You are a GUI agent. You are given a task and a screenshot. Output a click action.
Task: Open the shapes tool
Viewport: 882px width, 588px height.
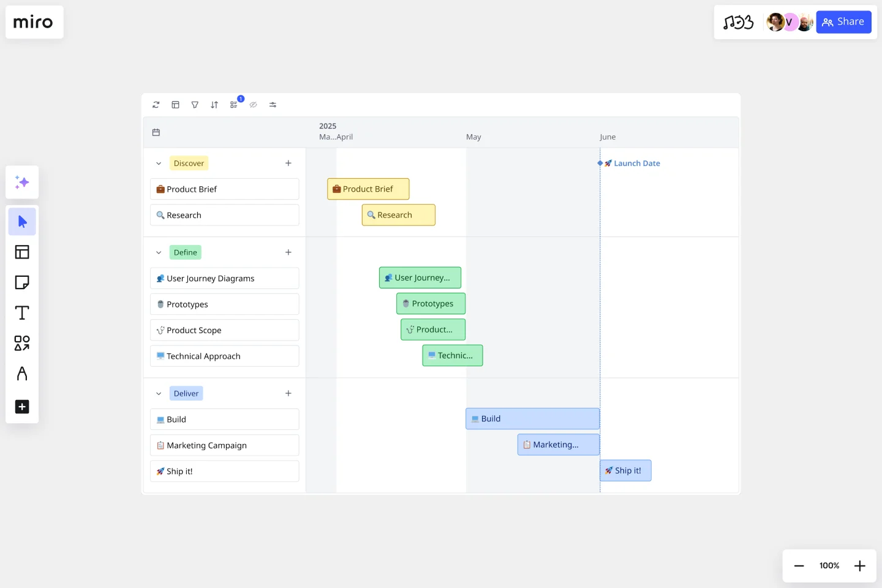(22, 343)
